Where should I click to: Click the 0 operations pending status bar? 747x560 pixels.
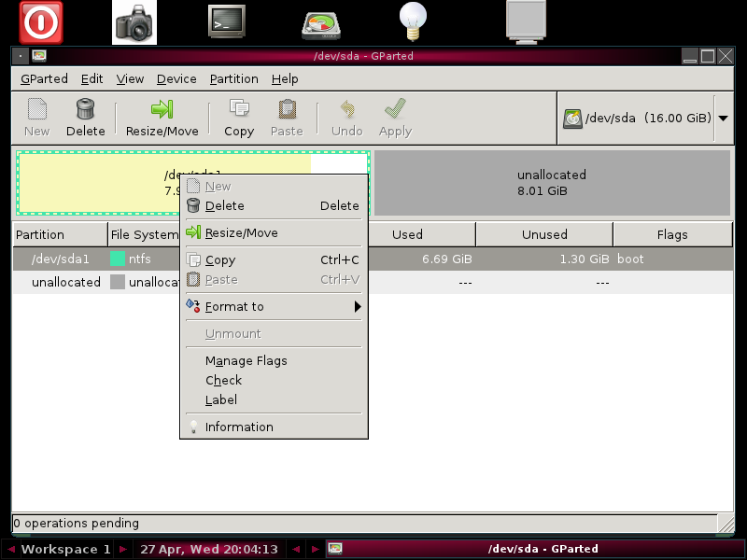point(364,524)
